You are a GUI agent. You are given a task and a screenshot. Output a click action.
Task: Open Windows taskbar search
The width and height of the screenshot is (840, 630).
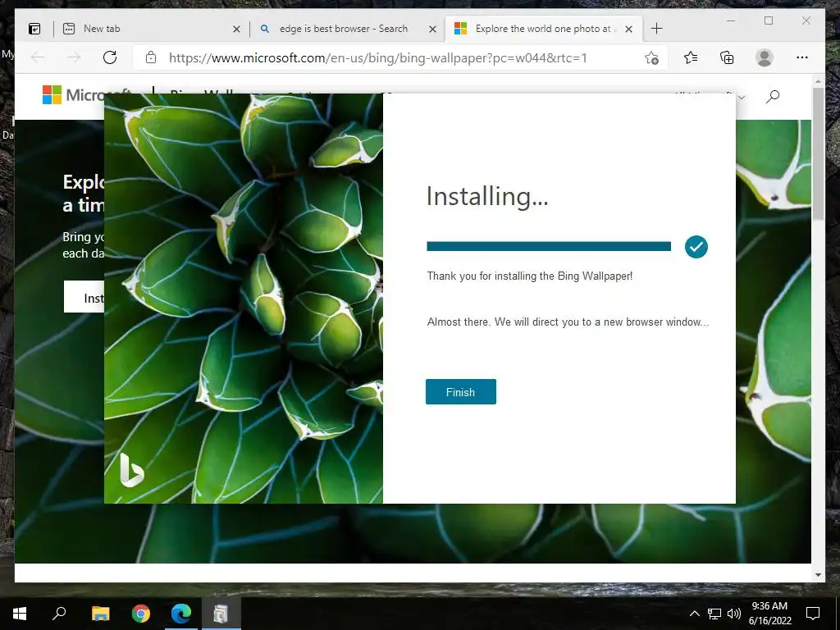click(x=59, y=614)
